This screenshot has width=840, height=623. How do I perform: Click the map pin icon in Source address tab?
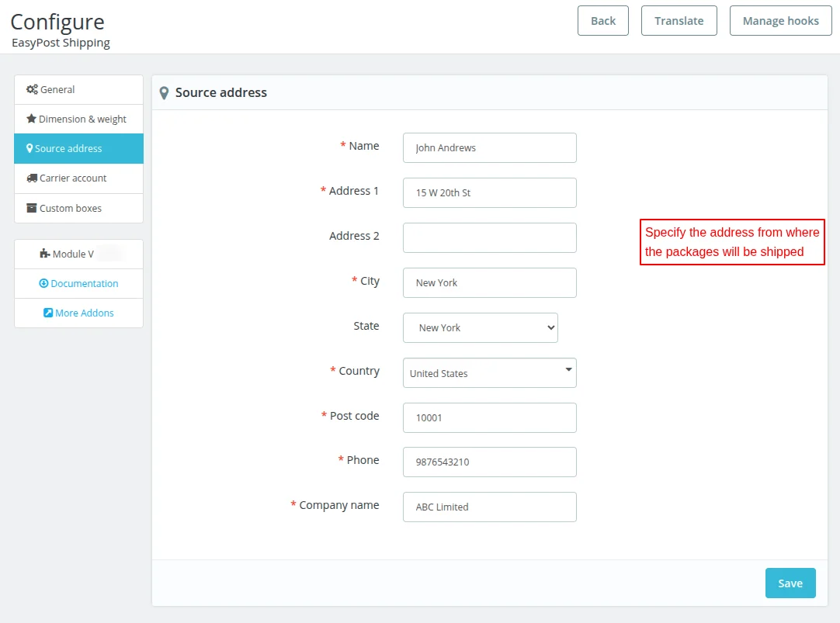(30, 148)
